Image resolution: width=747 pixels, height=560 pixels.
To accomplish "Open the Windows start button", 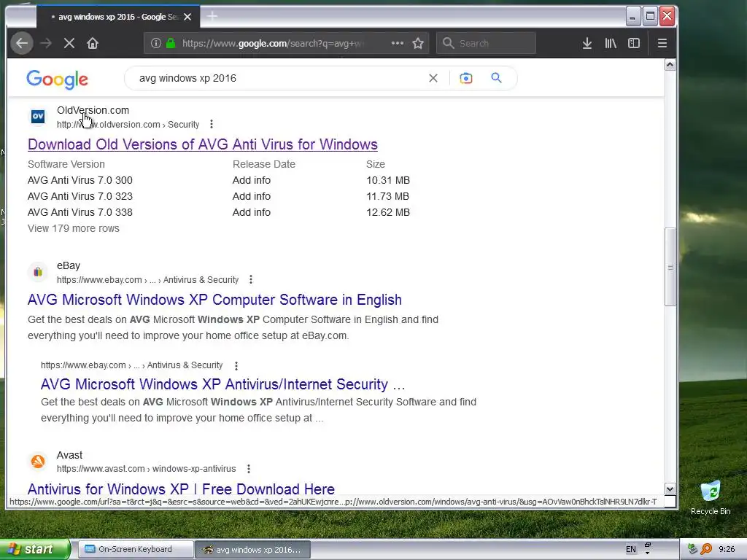I will click(x=34, y=549).
